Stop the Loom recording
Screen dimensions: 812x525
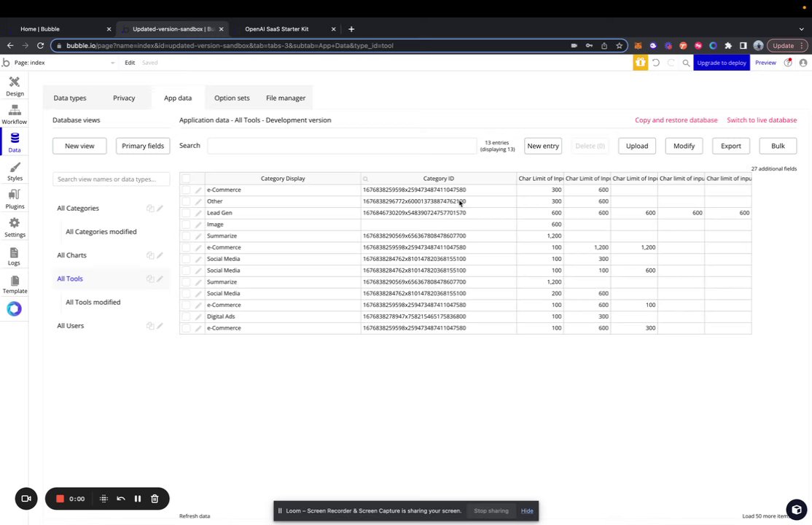(60, 499)
